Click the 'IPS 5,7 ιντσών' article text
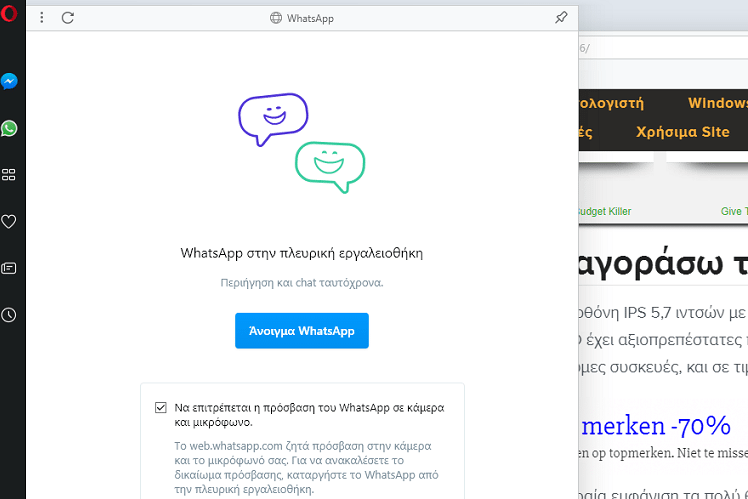Viewport: 748px width, 499px height. [x=672, y=312]
